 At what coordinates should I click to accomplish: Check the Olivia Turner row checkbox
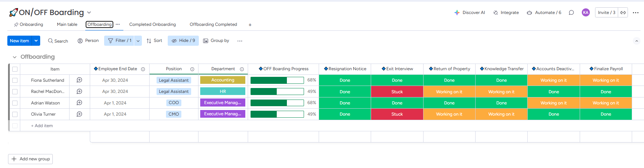(15, 114)
